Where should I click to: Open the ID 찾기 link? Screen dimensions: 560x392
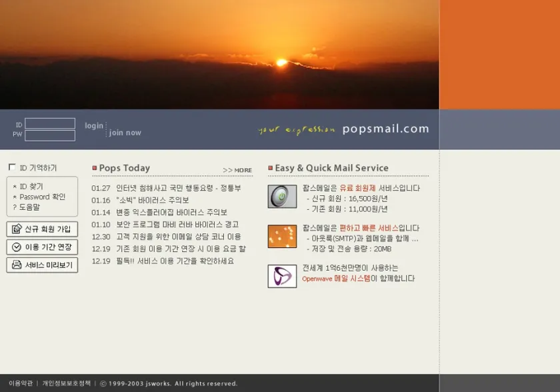(x=31, y=187)
